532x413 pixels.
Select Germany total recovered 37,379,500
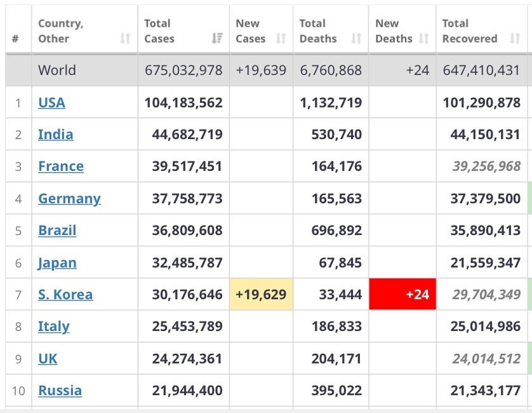486,199
